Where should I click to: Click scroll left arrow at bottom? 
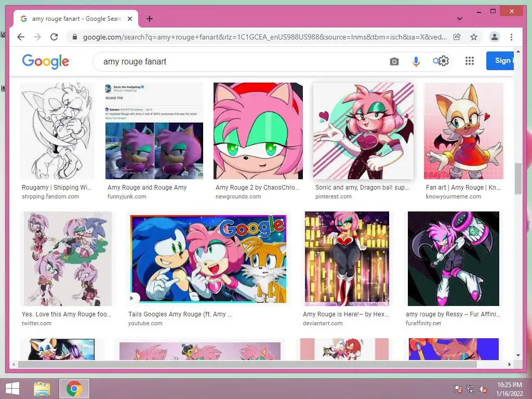(14, 364)
